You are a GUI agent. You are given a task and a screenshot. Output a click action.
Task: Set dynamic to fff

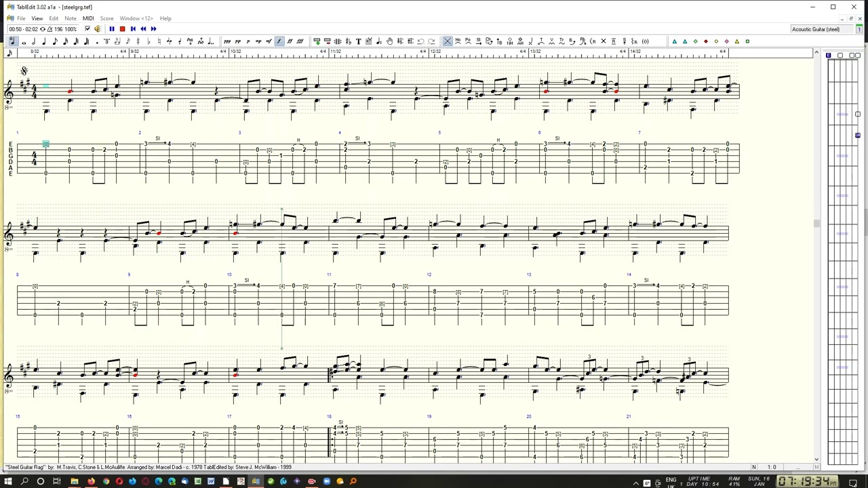click(300, 41)
